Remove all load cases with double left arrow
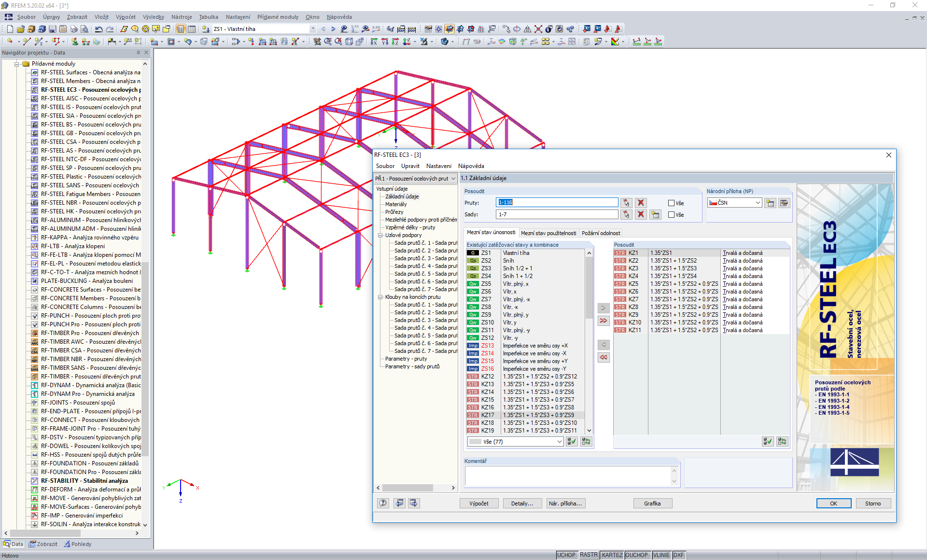 click(604, 357)
